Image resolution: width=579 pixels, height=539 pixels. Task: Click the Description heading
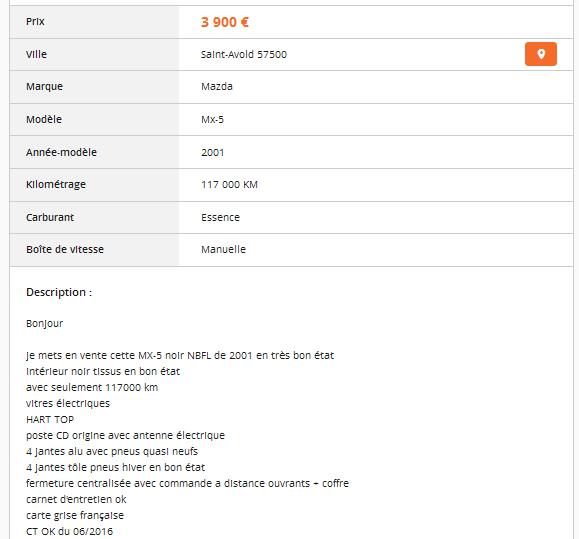pyautogui.click(x=59, y=292)
